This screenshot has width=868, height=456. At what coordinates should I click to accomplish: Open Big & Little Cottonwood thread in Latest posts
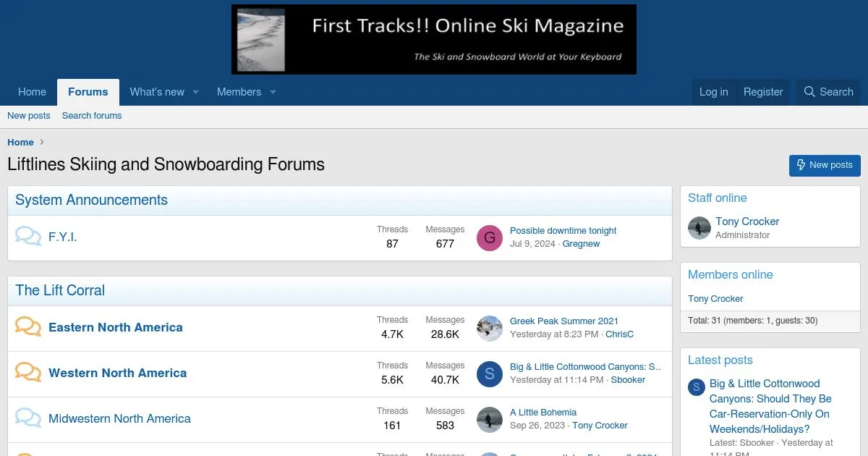pyautogui.click(x=770, y=406)
